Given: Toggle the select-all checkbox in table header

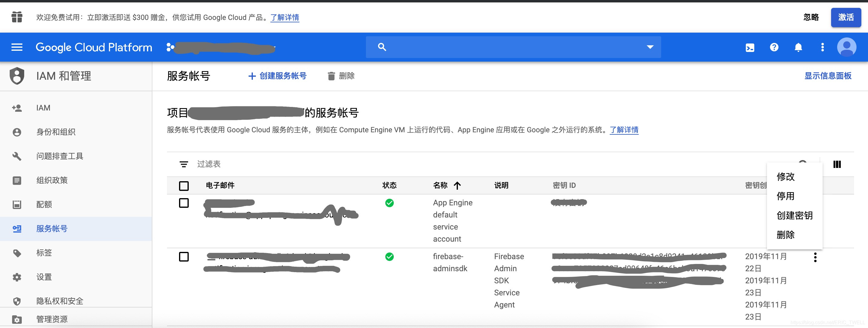Looking at the screenshot, I should pyautogui.click(x=184, y=186).
